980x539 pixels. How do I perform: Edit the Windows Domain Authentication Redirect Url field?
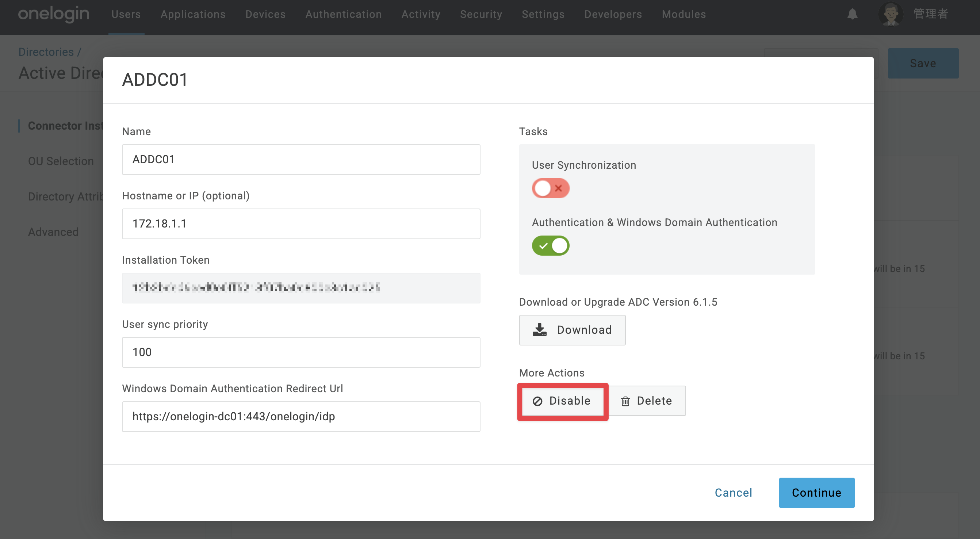301,417
